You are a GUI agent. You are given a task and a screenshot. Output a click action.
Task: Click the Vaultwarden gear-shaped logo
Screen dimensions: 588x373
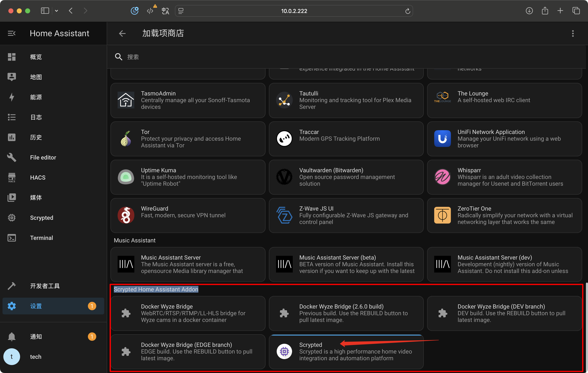tap(284, 177)
